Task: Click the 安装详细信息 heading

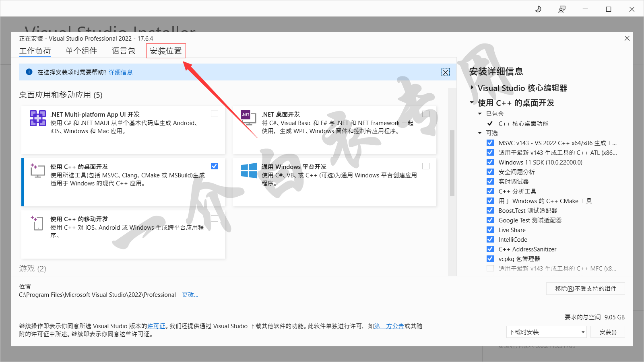Action: click(x=496, y=72)
